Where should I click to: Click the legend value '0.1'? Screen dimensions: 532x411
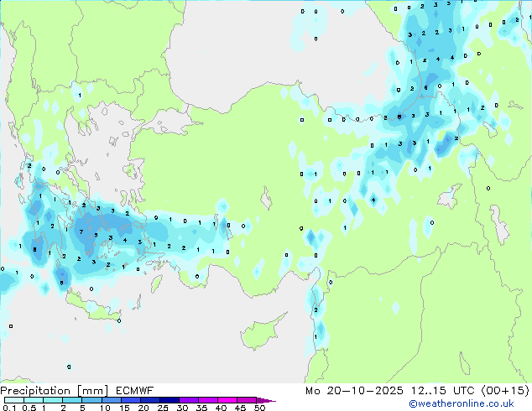[9, 408]
